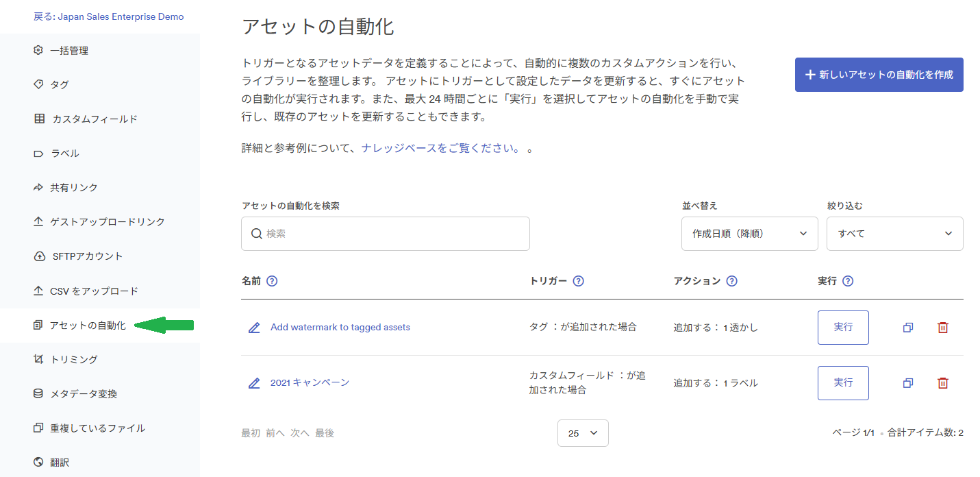Click the 追加する：1 透かし action cell
The width and height of the screenshot is (980, 477).
pyautogui.click(x=716, y=328)
